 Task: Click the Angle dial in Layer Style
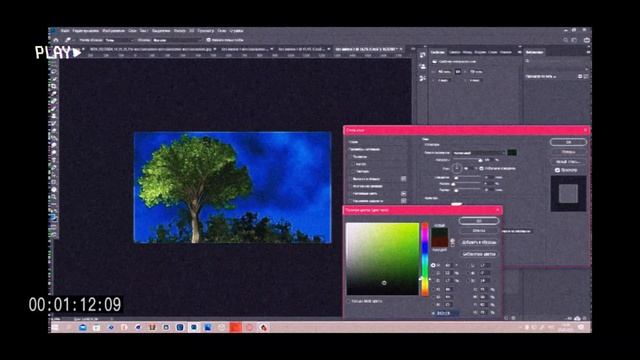457,168
